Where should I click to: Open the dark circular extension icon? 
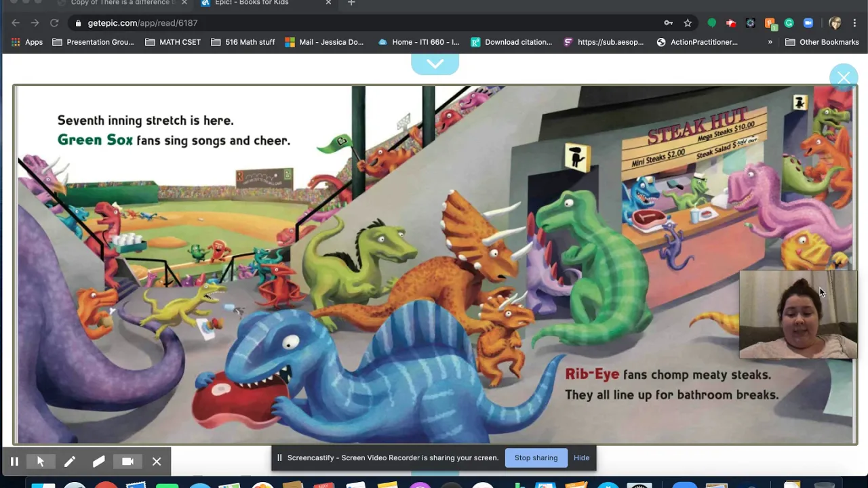pyautogui.click(x=750, y=23)
